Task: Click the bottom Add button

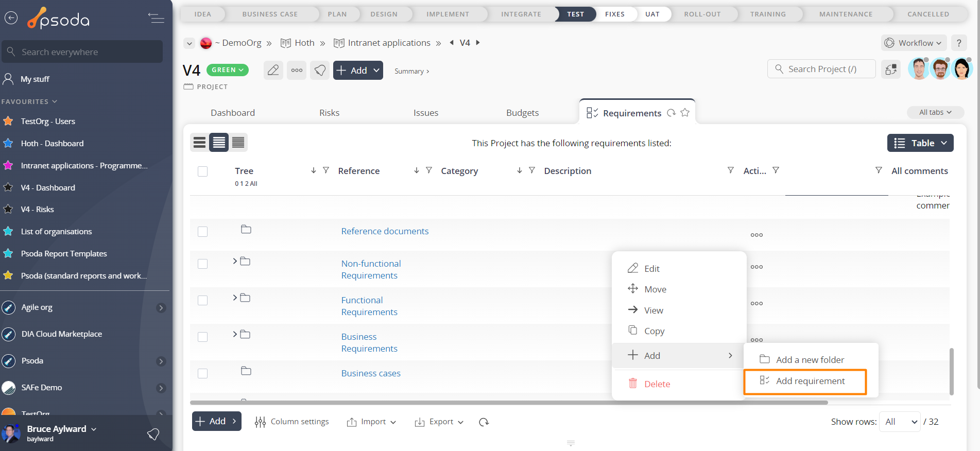Action: 216,421
